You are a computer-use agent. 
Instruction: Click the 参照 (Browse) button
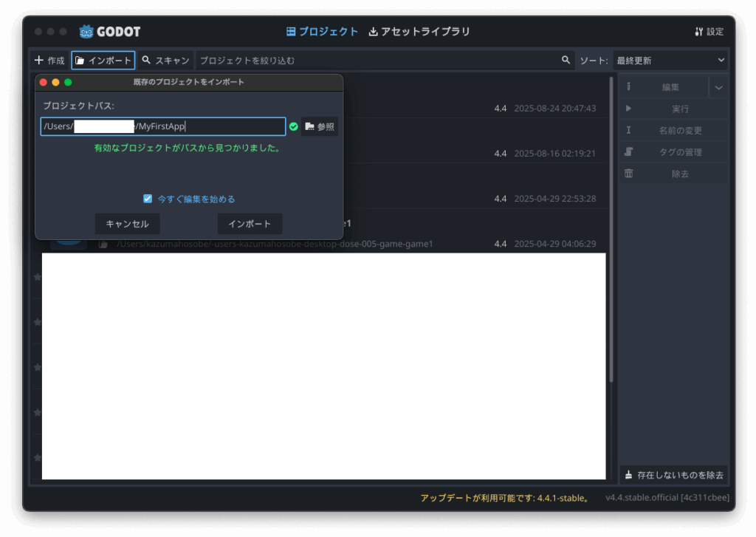(320, 127)
